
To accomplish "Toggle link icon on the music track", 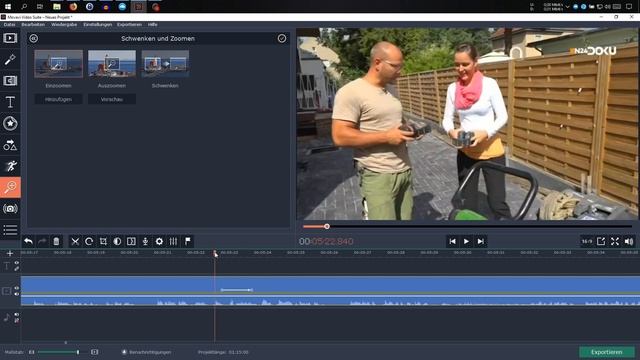I will (17, 320).
